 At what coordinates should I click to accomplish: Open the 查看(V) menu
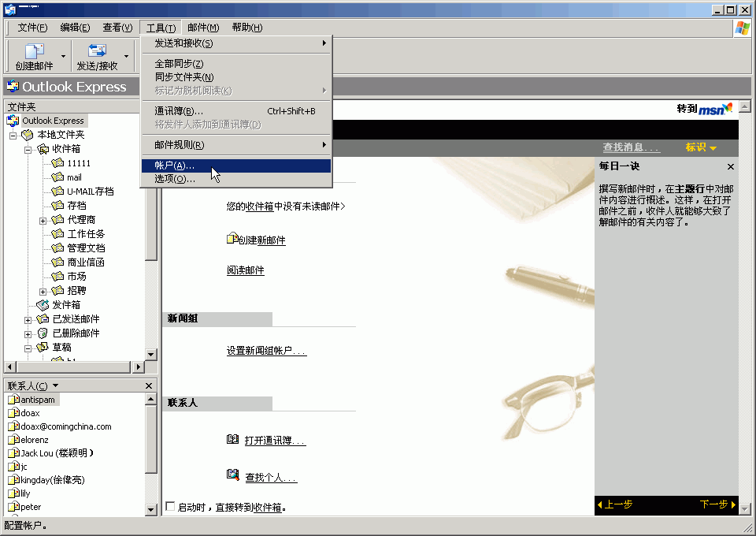[x=117, y=28]
